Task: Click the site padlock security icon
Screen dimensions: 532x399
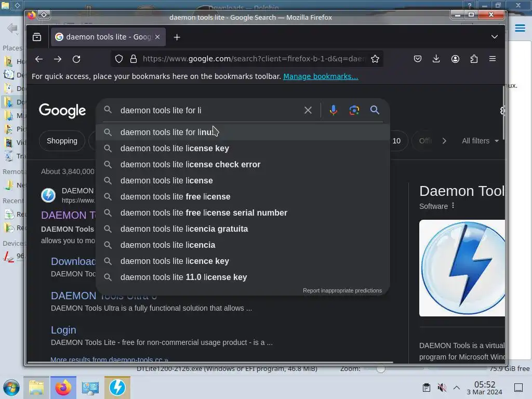Action: (134, 59)
